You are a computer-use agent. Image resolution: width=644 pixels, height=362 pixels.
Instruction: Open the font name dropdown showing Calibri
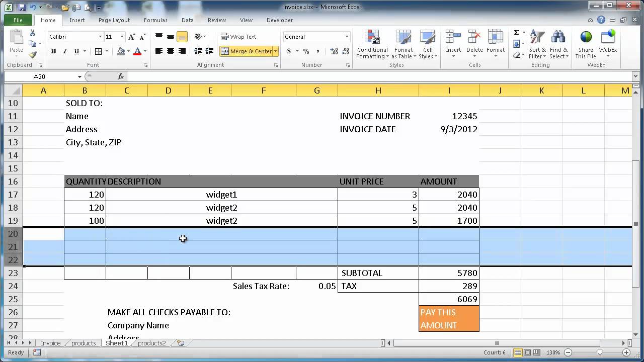[100, 37]
